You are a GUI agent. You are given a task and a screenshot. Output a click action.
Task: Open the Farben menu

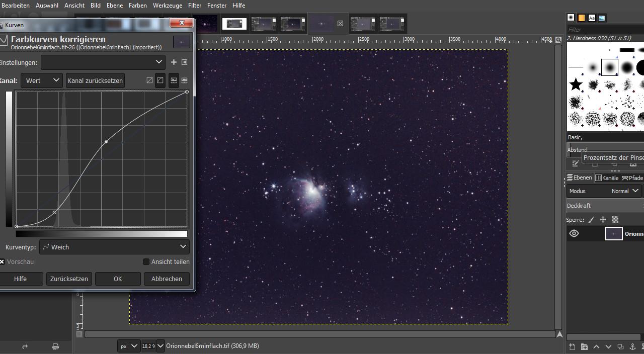pyautogui.click(x=138, y=5)
